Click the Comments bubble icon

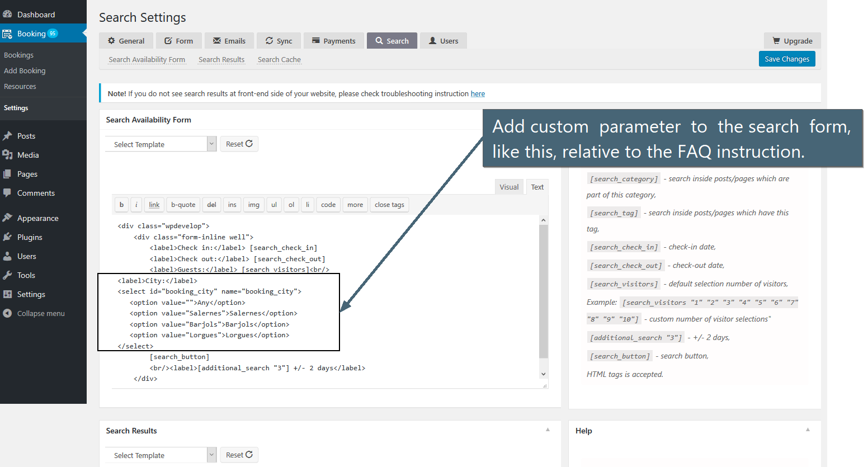click(x=7, y=193)
